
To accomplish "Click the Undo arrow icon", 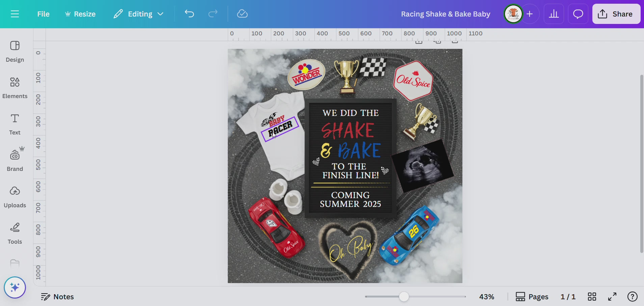I will click(x=189, y=14).
